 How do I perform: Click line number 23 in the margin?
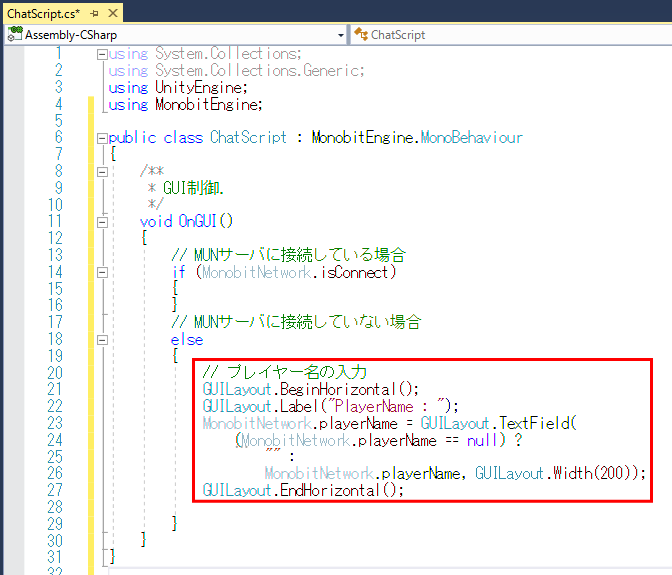pyautogui.click(x=55, y=423)
